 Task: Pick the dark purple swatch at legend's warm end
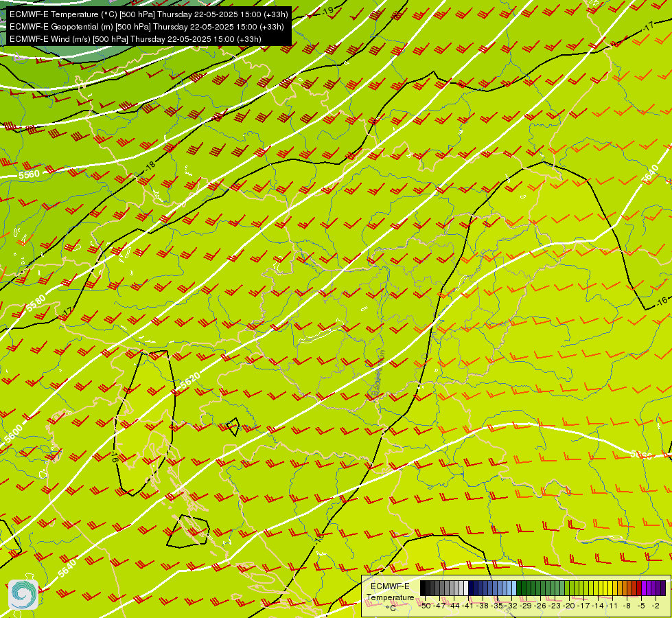(663, 588)
